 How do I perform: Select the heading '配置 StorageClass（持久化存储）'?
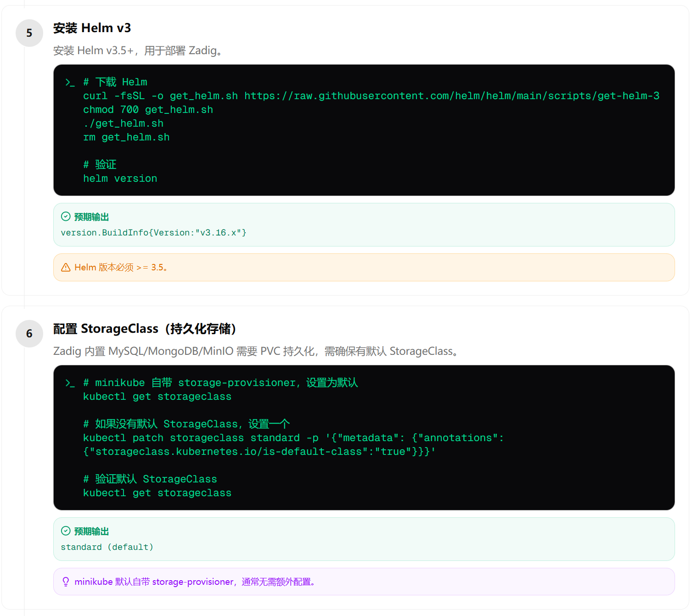click(145, 329)
